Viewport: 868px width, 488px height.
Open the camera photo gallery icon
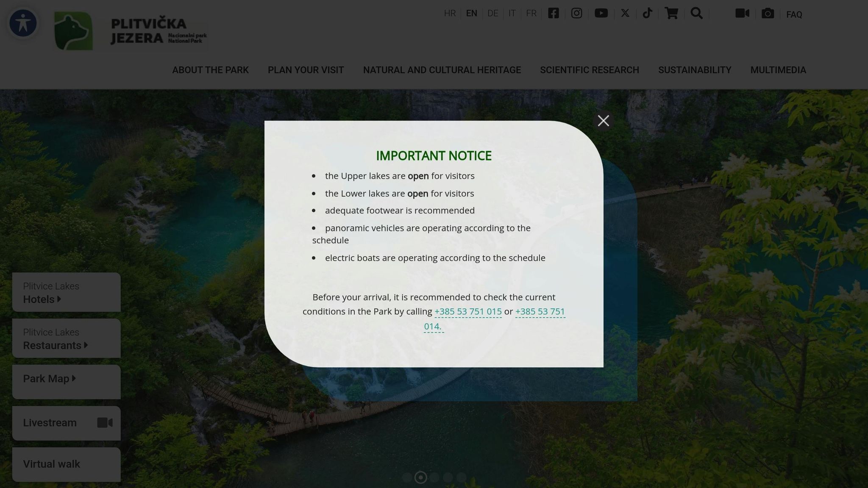tap(768, 14)
